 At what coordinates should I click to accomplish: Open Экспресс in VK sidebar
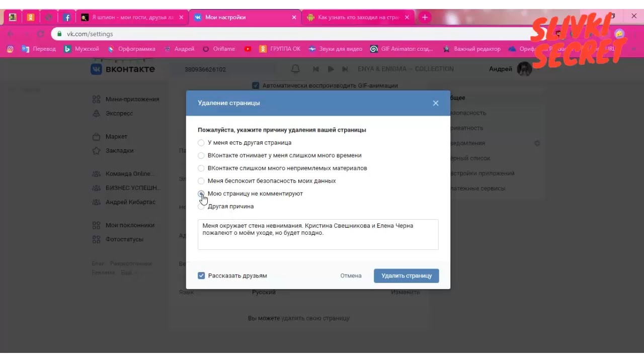[x=113, y=113]
